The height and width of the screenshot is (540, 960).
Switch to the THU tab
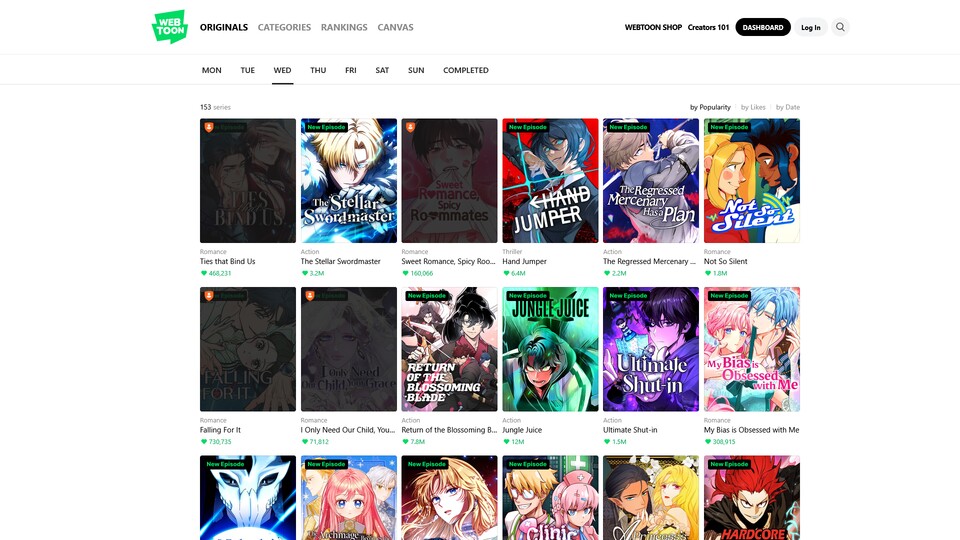pyautogui.click(x=318, y=70)
